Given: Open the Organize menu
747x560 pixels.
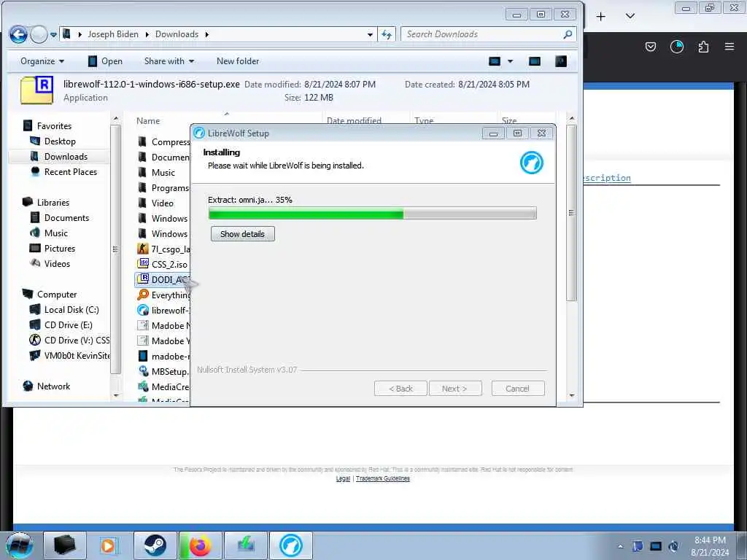Looking at the screenshot, I should [42, 61].
